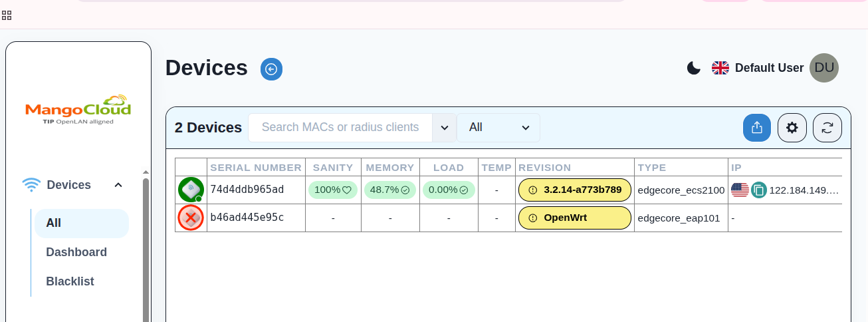Select All in the sidebar menu

54,224
